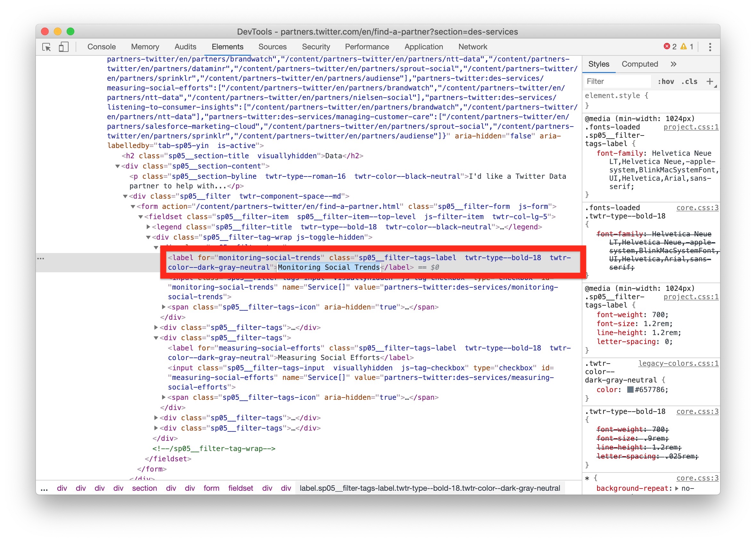Click the styles Filter input field
The height and width of the screenshot is (542, 756).
click(x=617, y=81)
